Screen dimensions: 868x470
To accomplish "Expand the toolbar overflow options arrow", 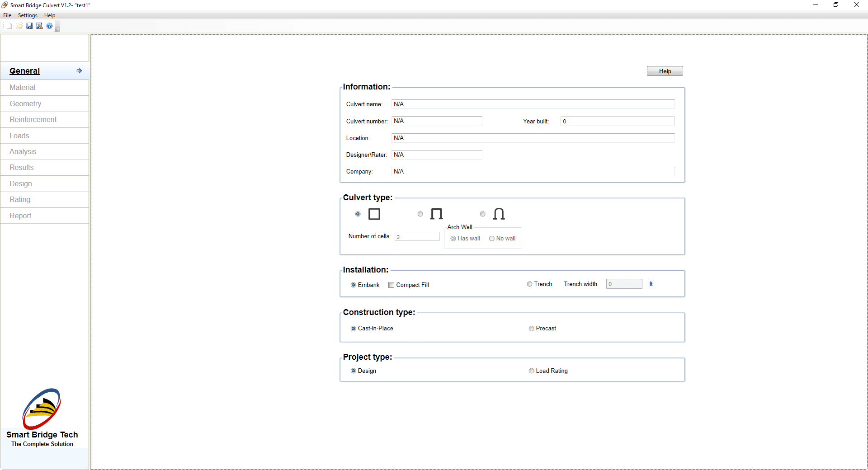I will 57,27.
